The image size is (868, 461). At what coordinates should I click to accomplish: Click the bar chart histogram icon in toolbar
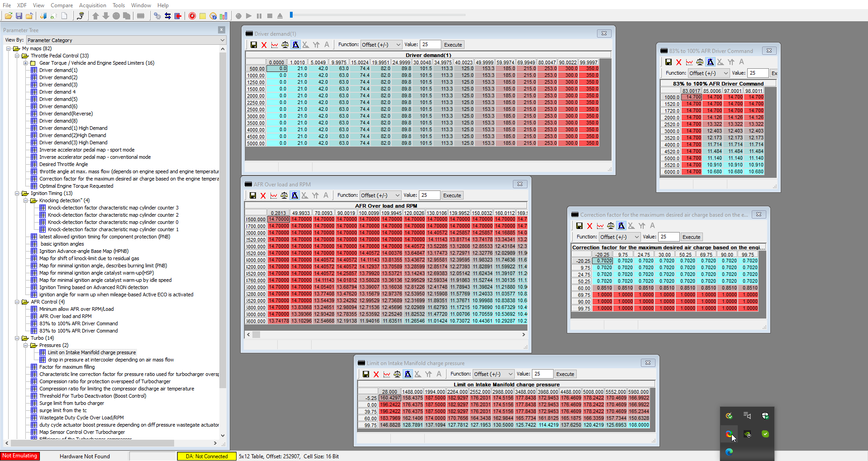(x=223, y=16)
